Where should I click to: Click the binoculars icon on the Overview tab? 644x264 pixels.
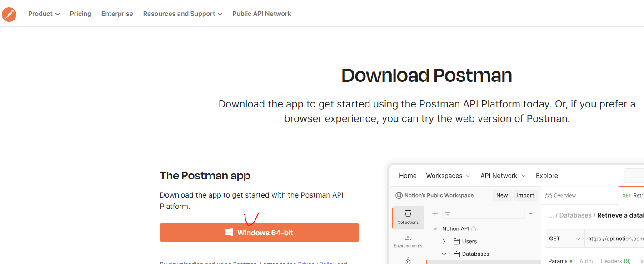[548, 195]
